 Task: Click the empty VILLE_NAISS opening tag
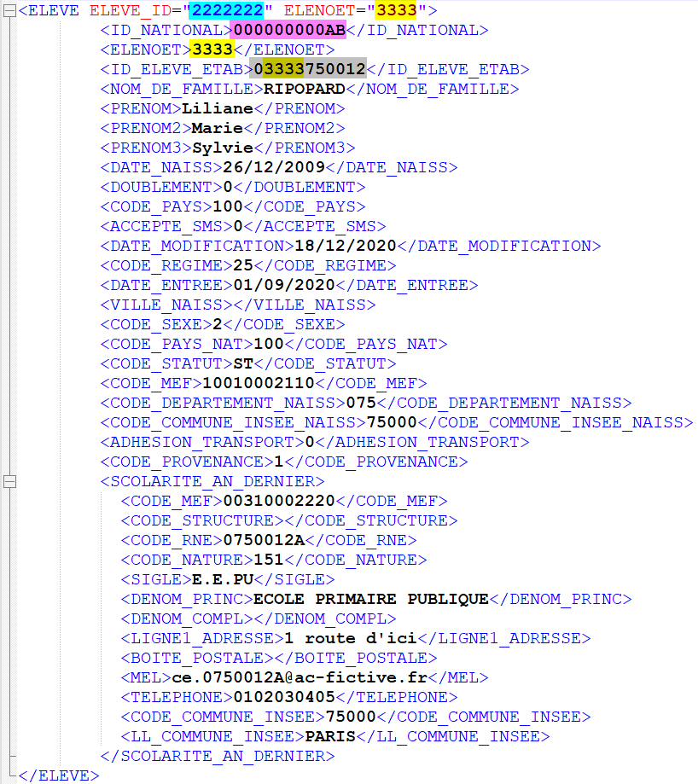pyautogui.click(x=166, y=305)
